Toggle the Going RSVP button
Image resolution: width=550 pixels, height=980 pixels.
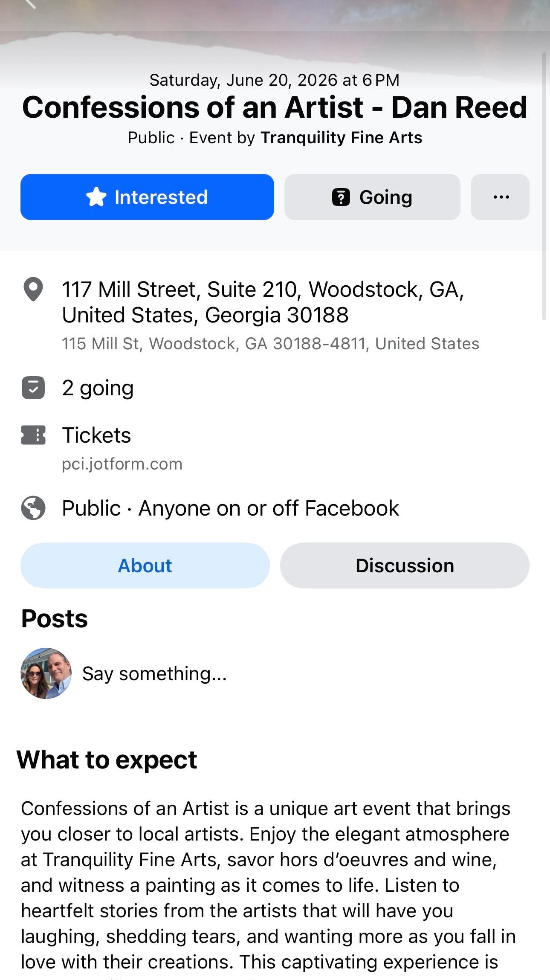[x=372, y=197]
